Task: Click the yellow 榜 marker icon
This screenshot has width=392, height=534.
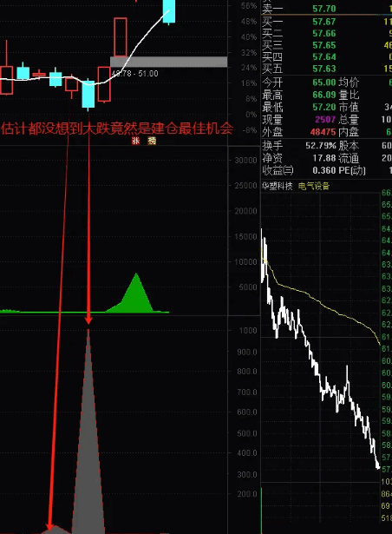Action: [x=152, y=141]
